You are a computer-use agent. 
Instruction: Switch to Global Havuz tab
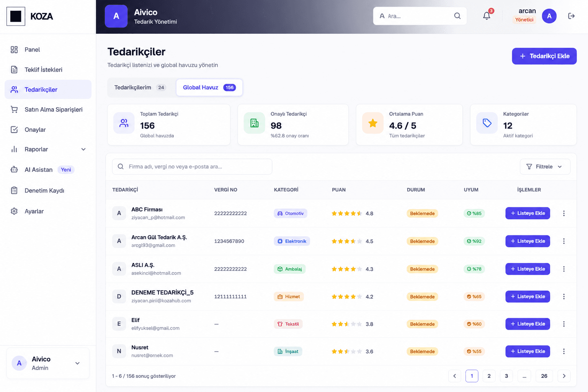(209, 88)
